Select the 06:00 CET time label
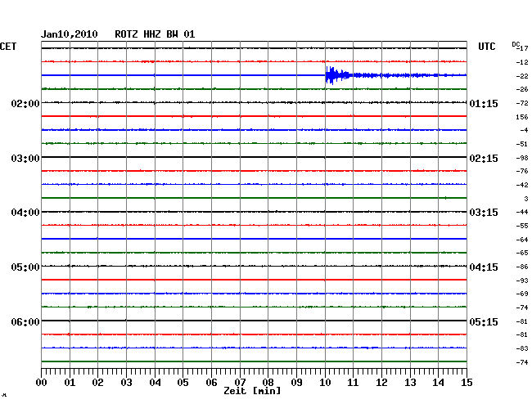 25,322
